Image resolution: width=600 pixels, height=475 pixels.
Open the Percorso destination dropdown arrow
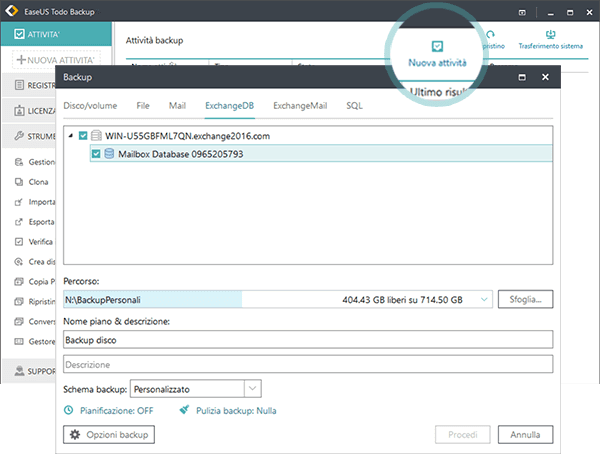point(484,299)
